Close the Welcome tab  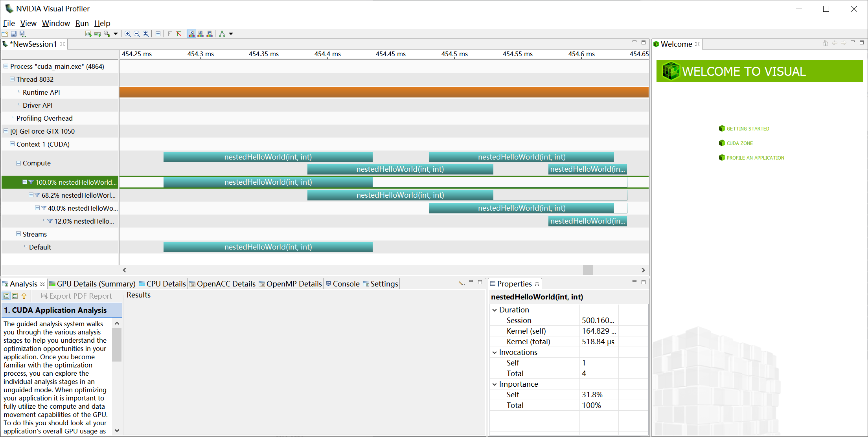pyautogui.click(x=697, y=44)
